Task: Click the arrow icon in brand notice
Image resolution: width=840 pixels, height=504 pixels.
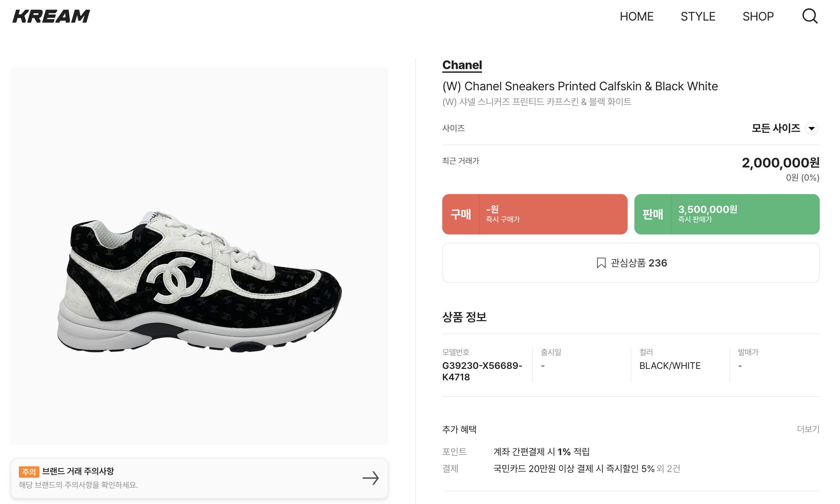Action: tap(370, 478)
